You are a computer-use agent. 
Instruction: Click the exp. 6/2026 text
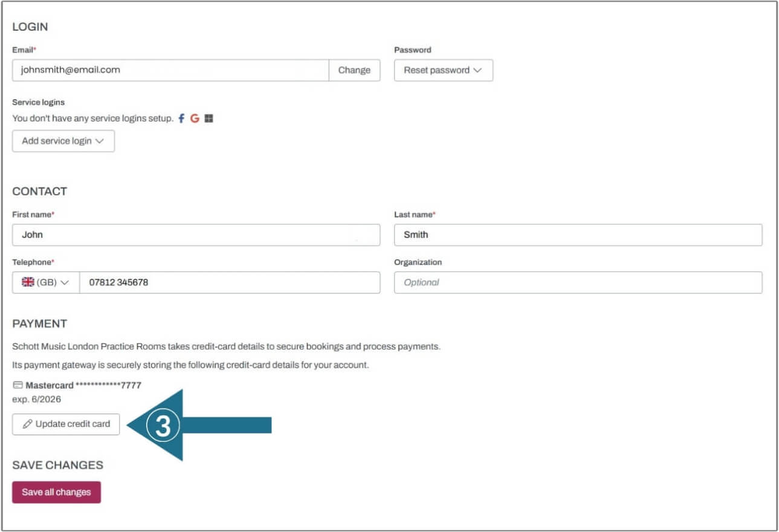click(36, 399)
